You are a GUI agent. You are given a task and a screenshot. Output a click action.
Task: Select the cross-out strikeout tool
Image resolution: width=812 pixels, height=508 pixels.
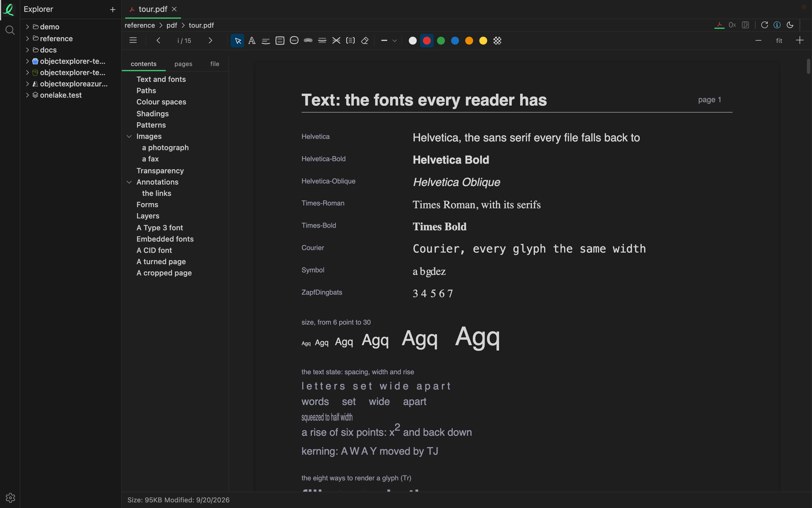[x=336, y=41]
